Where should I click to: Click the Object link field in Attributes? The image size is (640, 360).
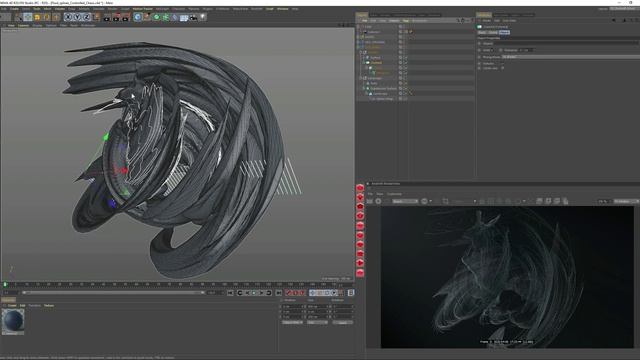pyautogui.click(x=567, y=43)
